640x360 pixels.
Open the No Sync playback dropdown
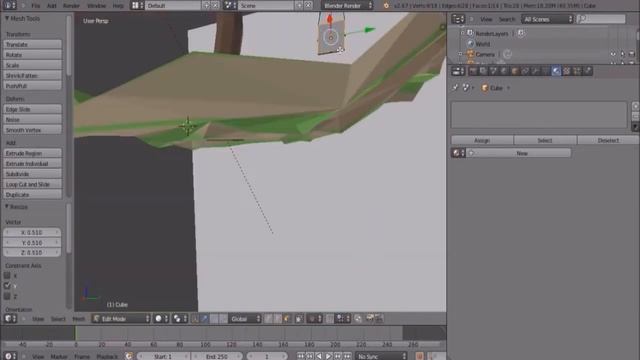click(x=381, y=356)
